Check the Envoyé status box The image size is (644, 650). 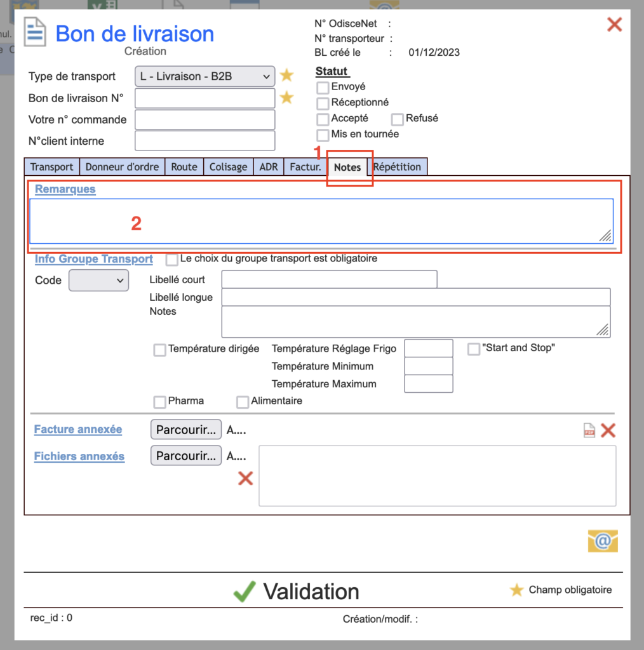[x=323, y=88]
